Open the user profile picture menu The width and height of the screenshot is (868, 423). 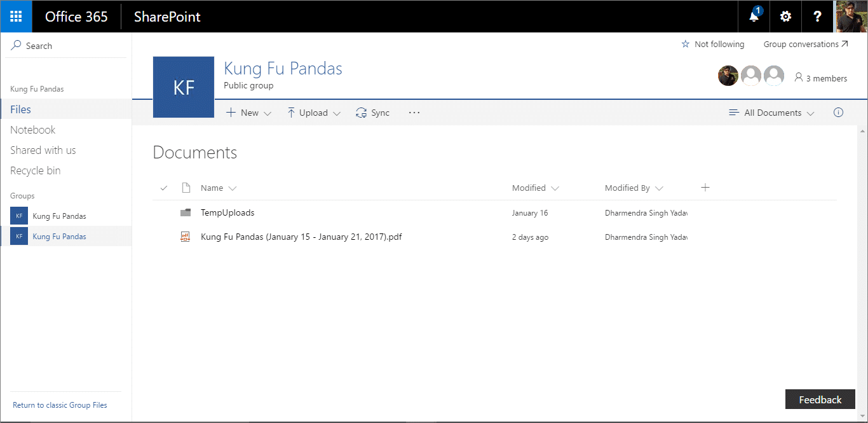tap(851, 17)
